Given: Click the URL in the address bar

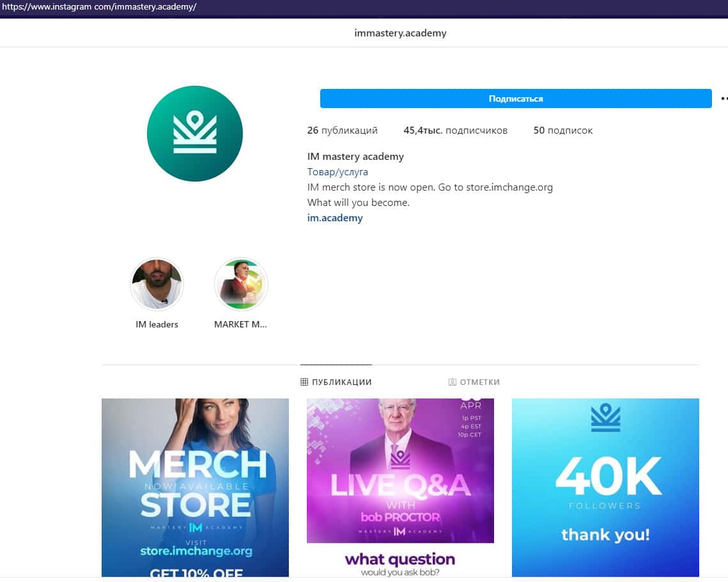Looking at the screenshot, I should click(99, 7).
